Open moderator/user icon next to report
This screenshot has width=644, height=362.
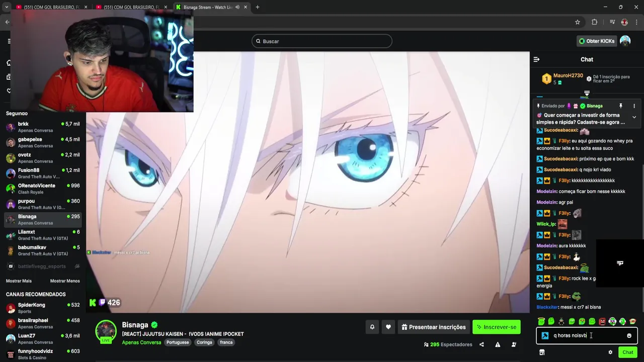[514, 344]
